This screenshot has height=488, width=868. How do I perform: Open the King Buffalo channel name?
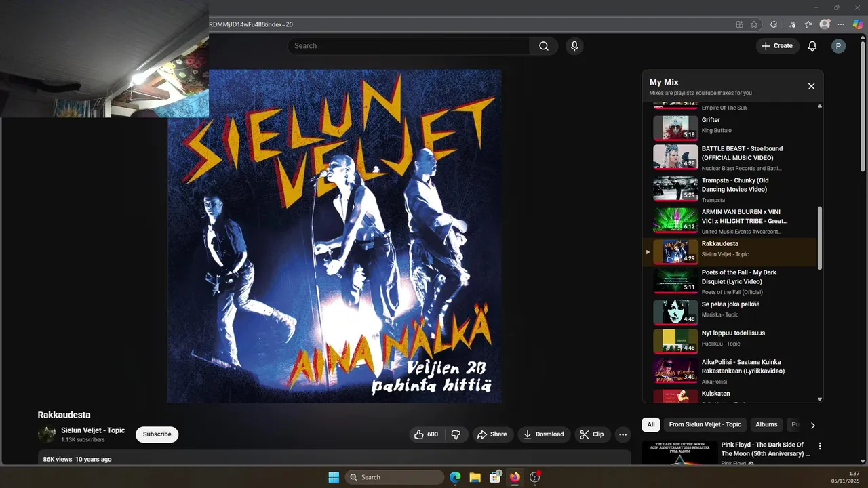[716, 131]
